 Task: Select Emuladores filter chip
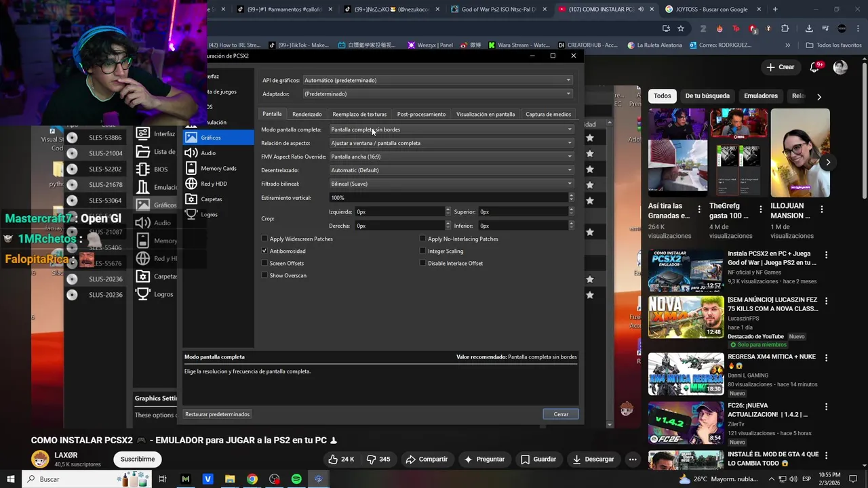(761, 96)
